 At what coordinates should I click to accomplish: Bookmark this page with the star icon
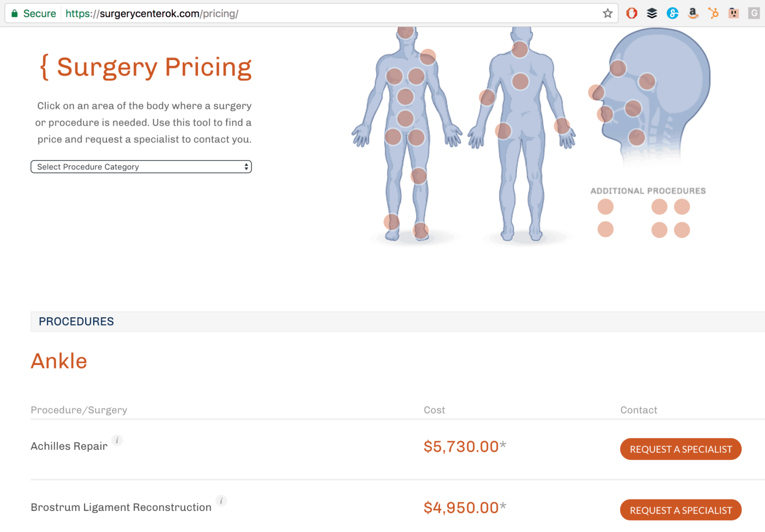coord(607,13)
